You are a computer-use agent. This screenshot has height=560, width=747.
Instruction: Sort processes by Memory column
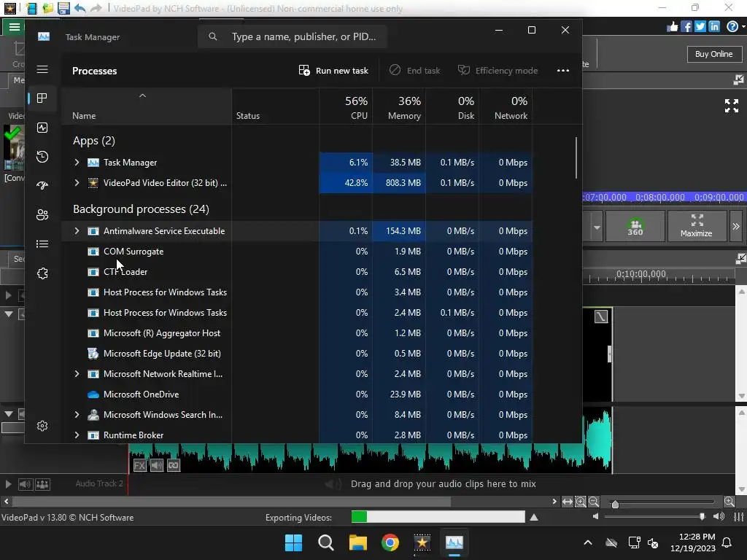pos(399,107)
